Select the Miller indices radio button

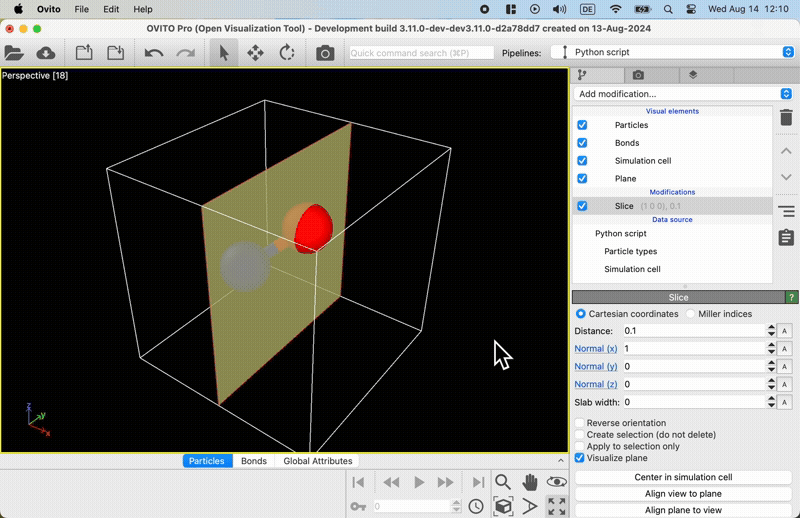tap(691, 314)
